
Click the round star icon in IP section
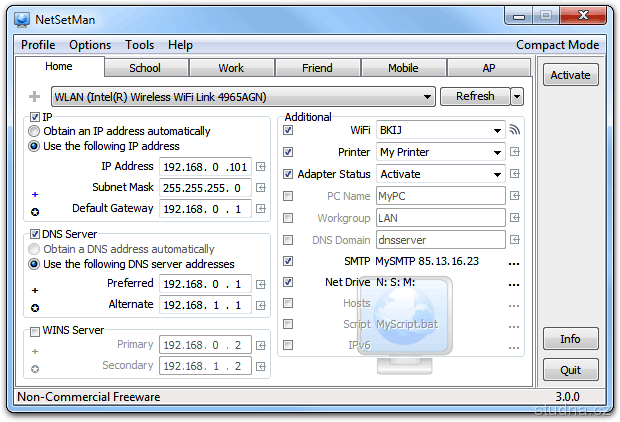click(x=35, y=212)
